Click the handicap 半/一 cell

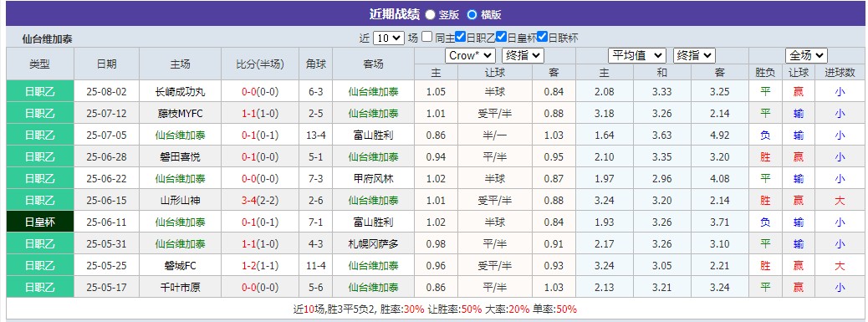pyautogui.click(x=494, y=135)
